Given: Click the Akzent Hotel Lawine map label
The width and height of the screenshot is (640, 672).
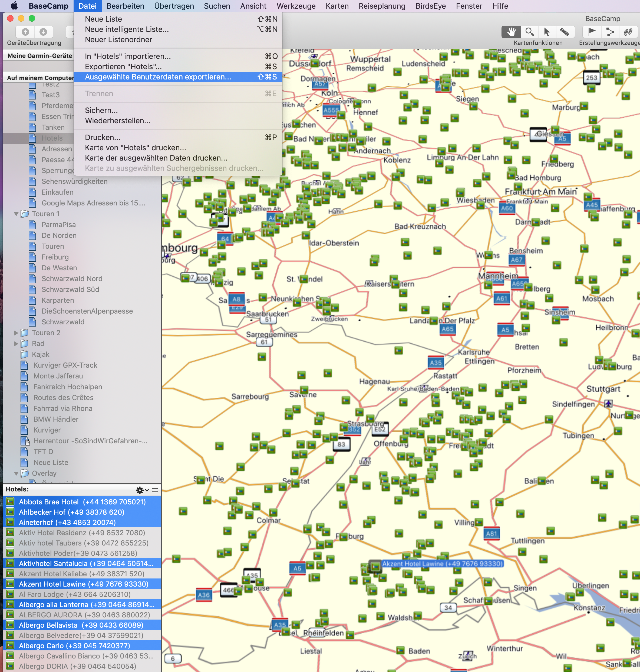Looking at the screenshot, I should pyautogui.click(x=442, y=564).
